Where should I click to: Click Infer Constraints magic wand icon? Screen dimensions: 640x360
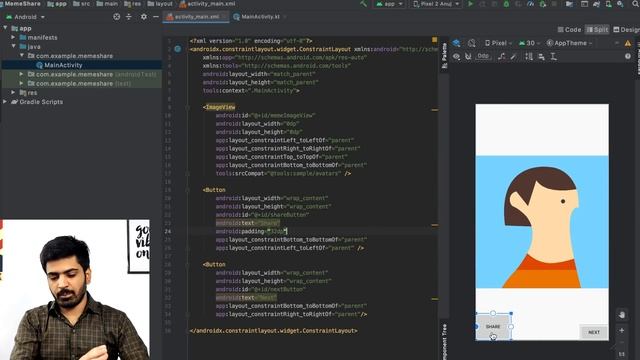coord(514,56)
